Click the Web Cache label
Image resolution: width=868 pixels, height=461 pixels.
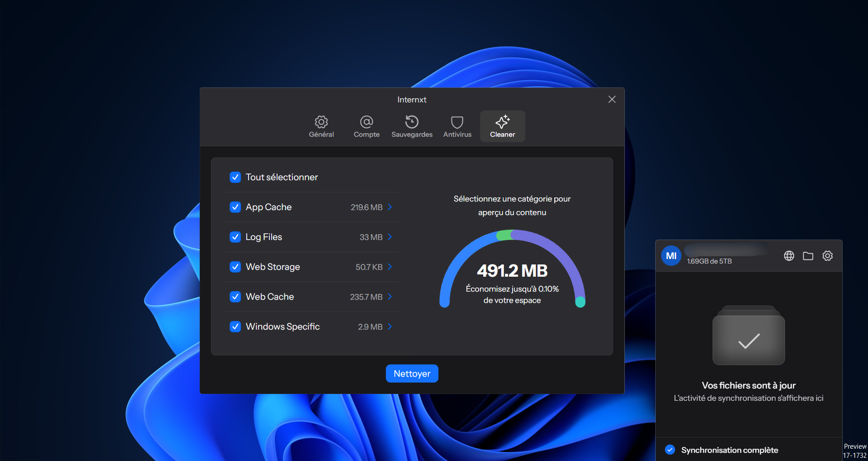270,297
